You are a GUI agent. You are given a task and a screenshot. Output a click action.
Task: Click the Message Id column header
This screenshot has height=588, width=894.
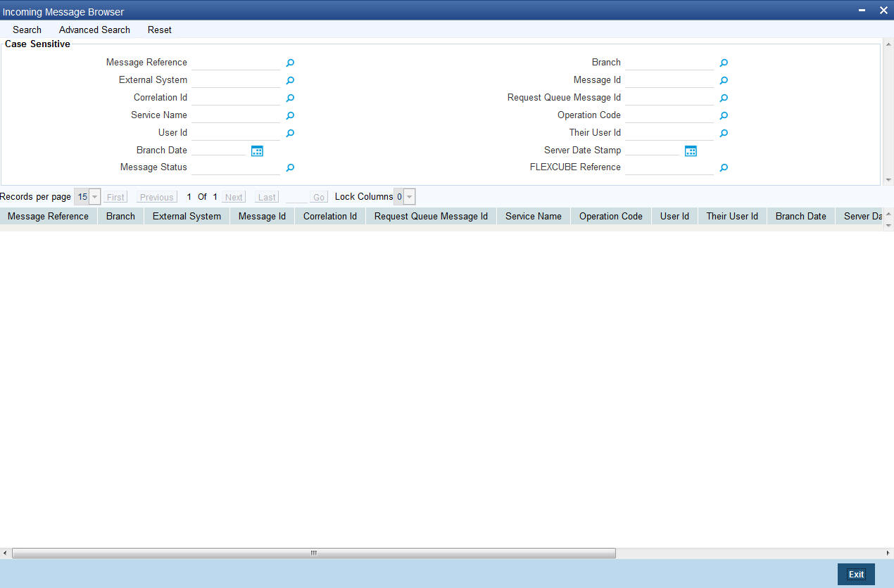click(262, 217)
